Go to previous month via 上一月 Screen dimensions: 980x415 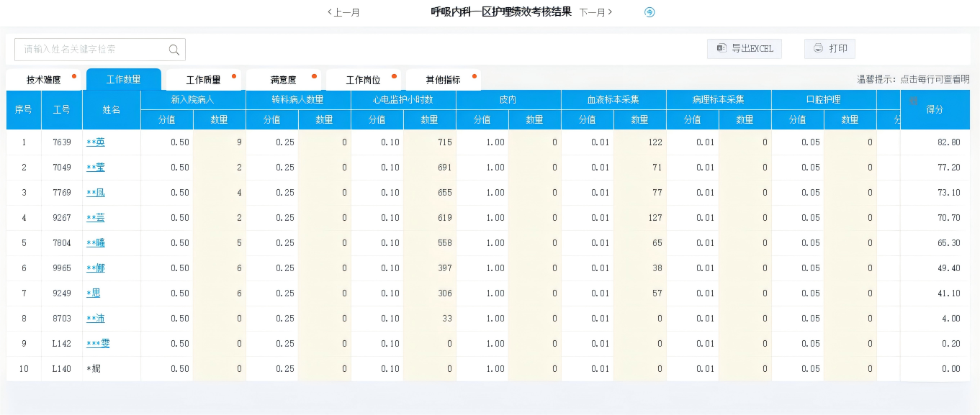(343, 12)
